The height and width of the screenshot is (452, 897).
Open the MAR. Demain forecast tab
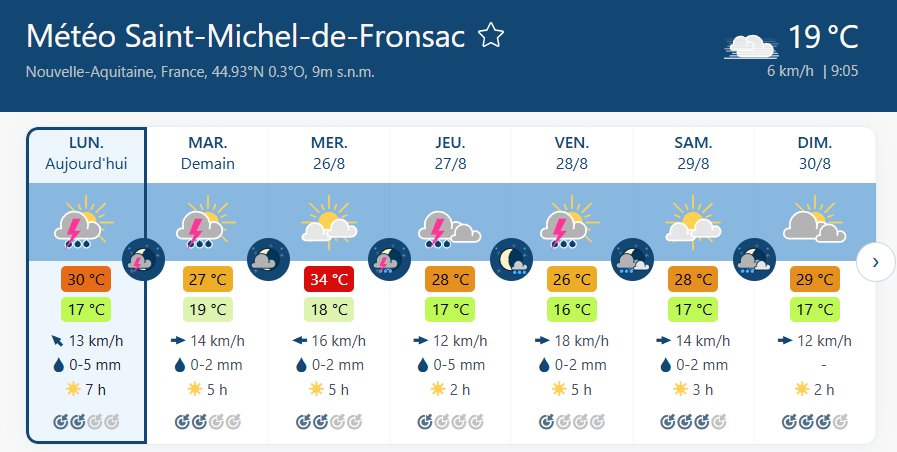pos(208,153)
